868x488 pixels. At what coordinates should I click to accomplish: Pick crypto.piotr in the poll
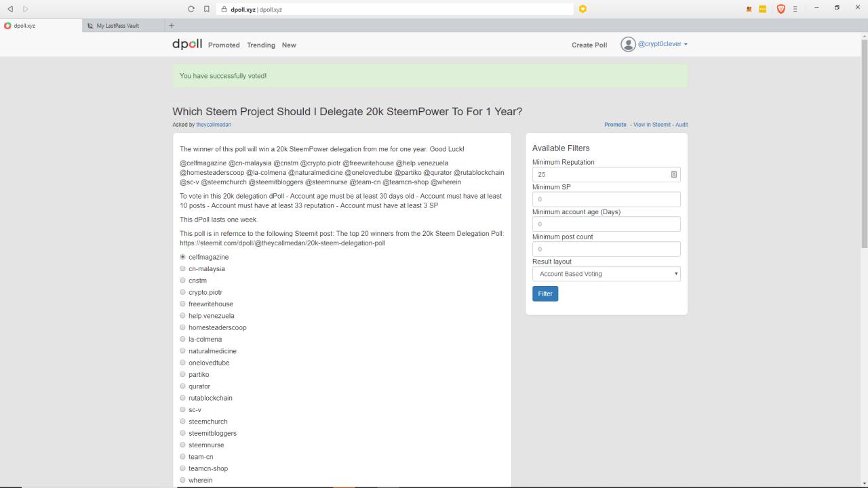coord(182,292)
